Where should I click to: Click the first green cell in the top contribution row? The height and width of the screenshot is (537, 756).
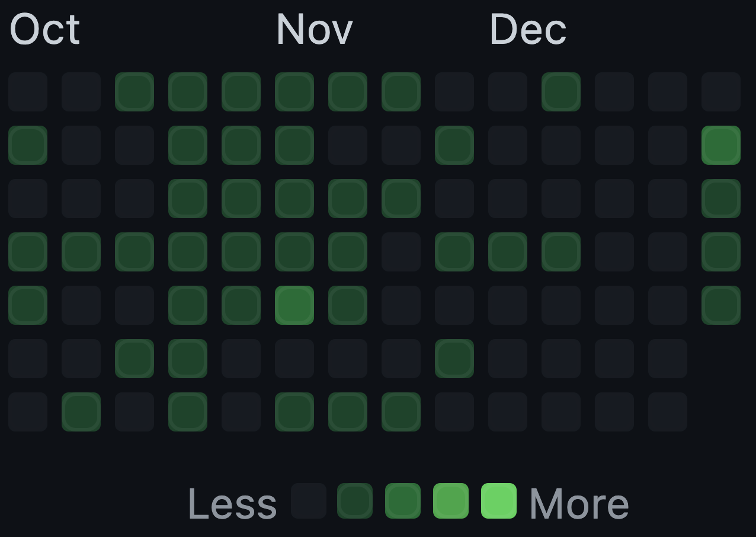tap(134, 92)
